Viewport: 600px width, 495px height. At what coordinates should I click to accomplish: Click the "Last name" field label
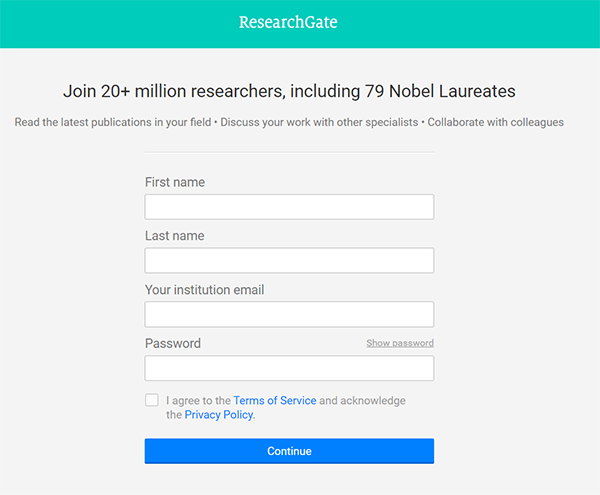[x=174, y=236]
